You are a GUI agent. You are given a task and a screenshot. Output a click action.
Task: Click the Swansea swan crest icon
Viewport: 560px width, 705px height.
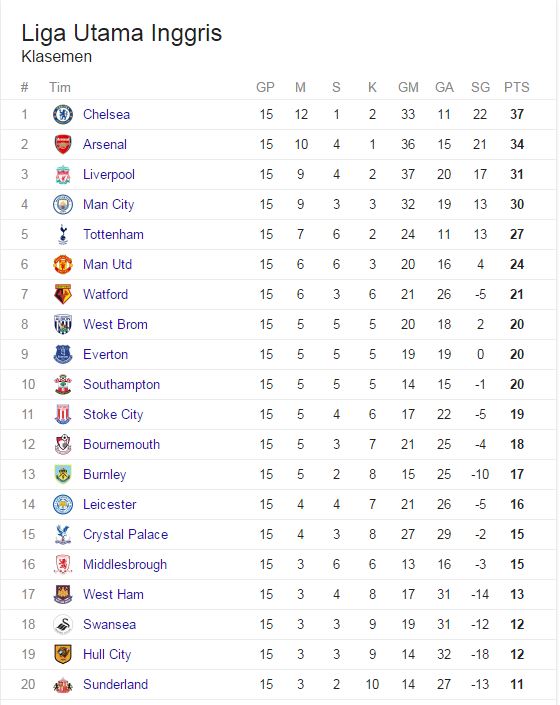(63, 625)
